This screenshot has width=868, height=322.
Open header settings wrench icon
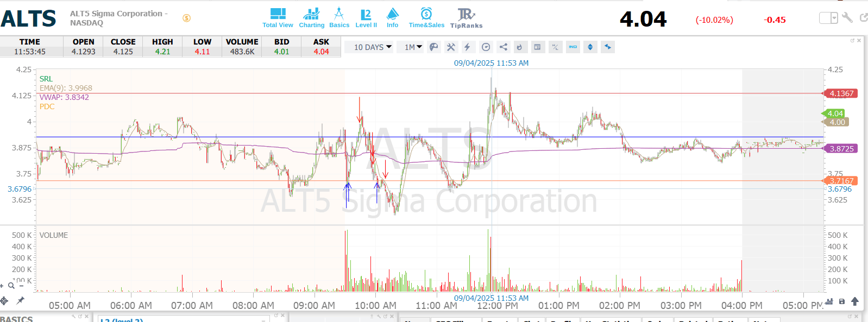click(847, 18)
